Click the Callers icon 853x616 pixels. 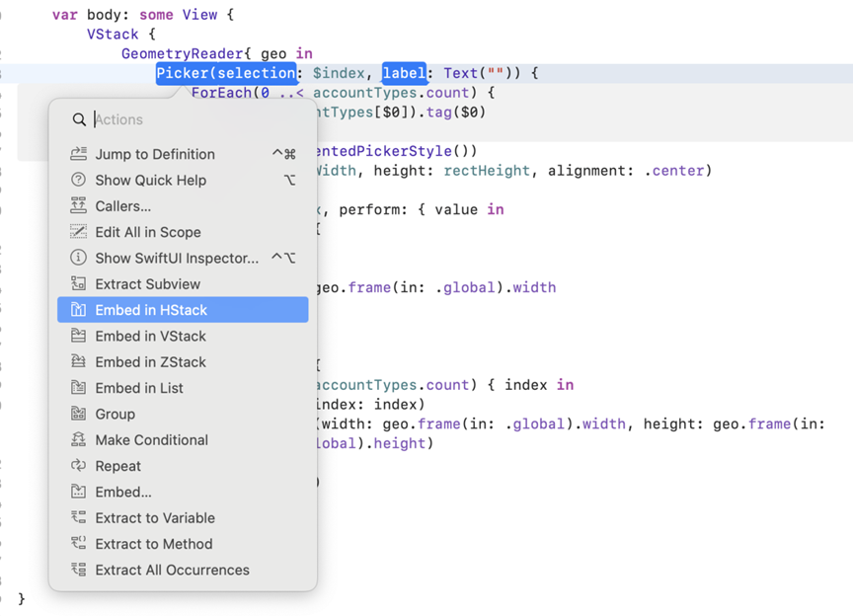pyautogui.click(x=78, y=205)
